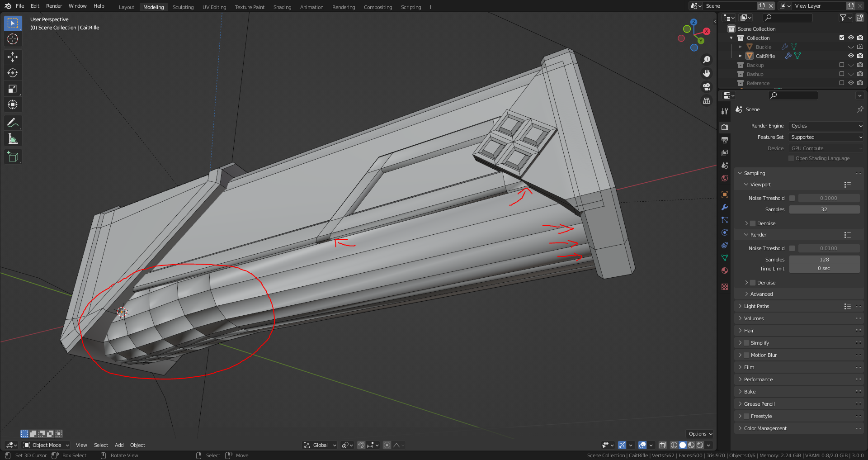
Task: Select the Measure tool
Action: tap(13, 139)
